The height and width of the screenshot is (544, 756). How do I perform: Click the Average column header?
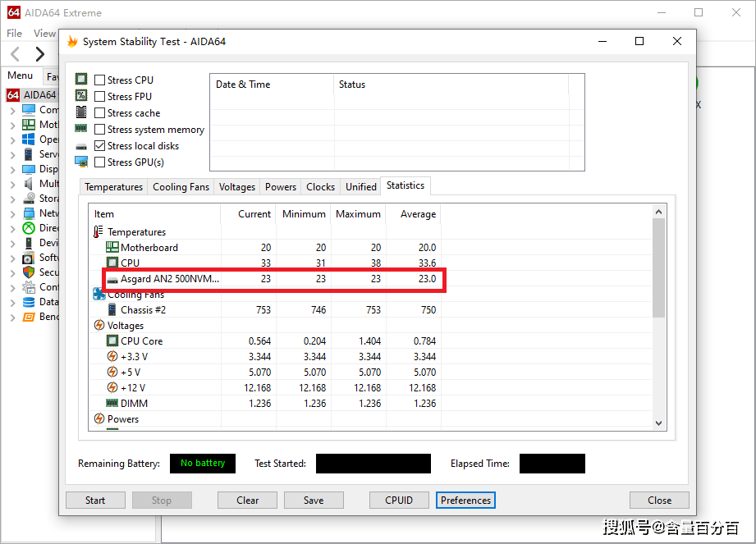coord(417,214)
